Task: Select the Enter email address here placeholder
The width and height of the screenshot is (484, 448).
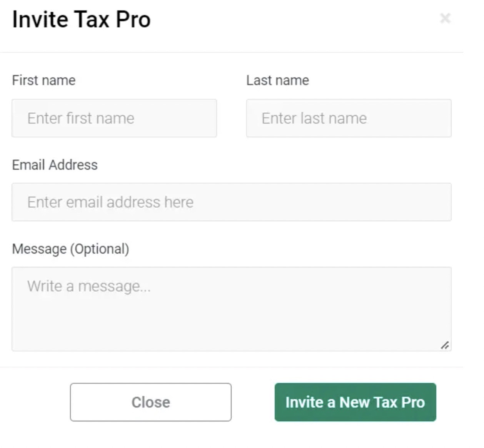Action: point(110,202)
